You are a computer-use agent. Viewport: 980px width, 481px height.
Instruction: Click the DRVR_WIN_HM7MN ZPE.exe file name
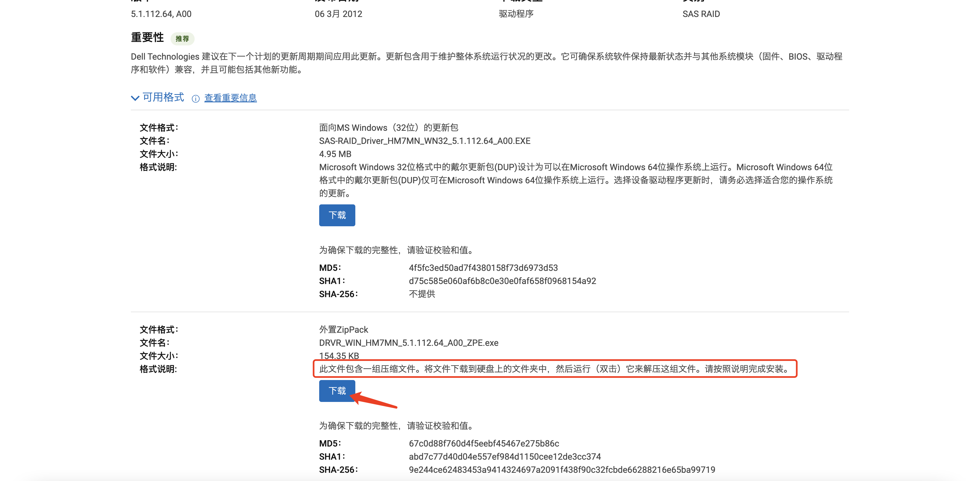pyautogui.click(x=408, y=343)
